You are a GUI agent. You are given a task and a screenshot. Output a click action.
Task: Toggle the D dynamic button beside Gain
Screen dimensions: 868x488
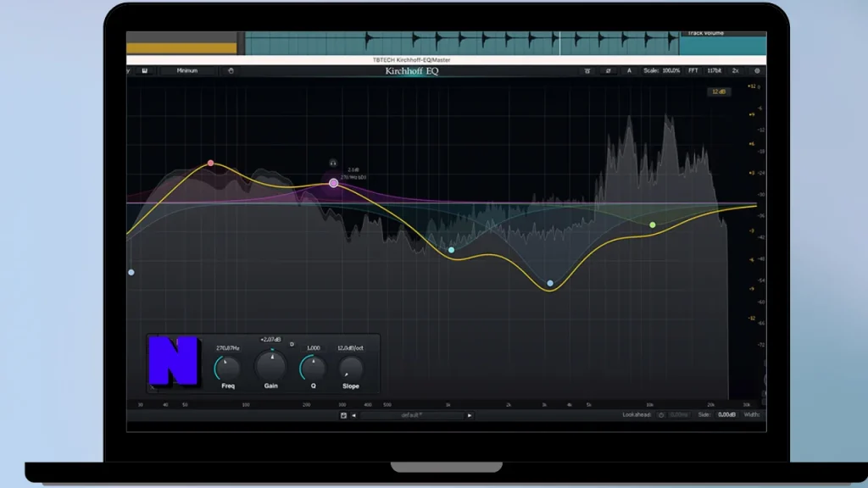point(292,344)
